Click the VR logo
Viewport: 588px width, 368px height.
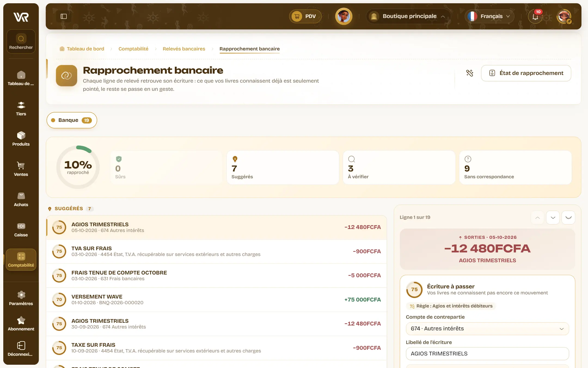tap(21, 17)
